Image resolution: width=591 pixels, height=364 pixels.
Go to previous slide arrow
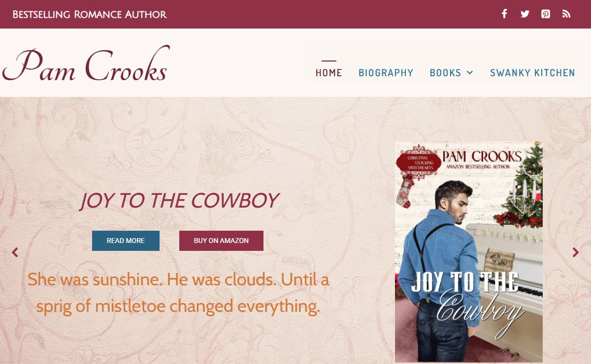[x=15, y=252]
